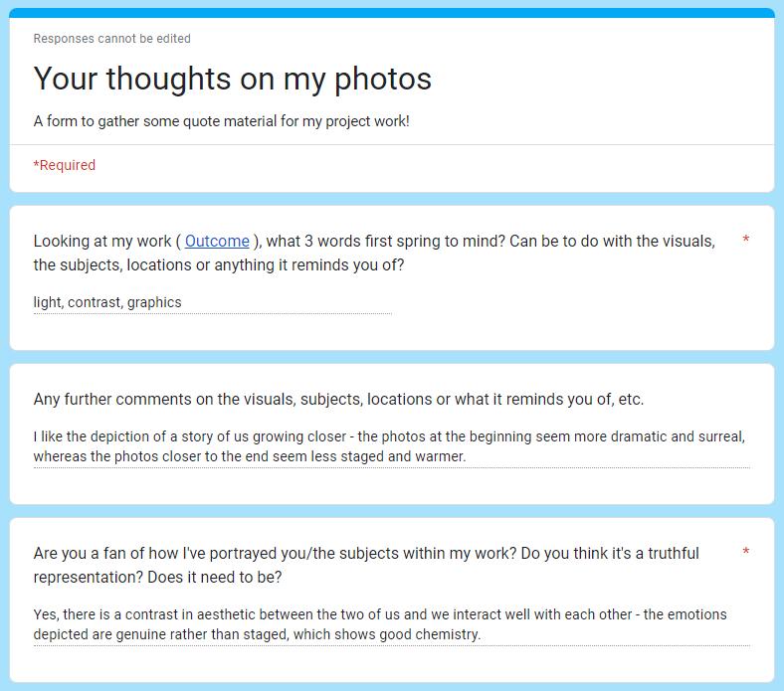
Task: Click the 'Are you a fan' question text
Action: pyautogui.click(x=366, y=565)
